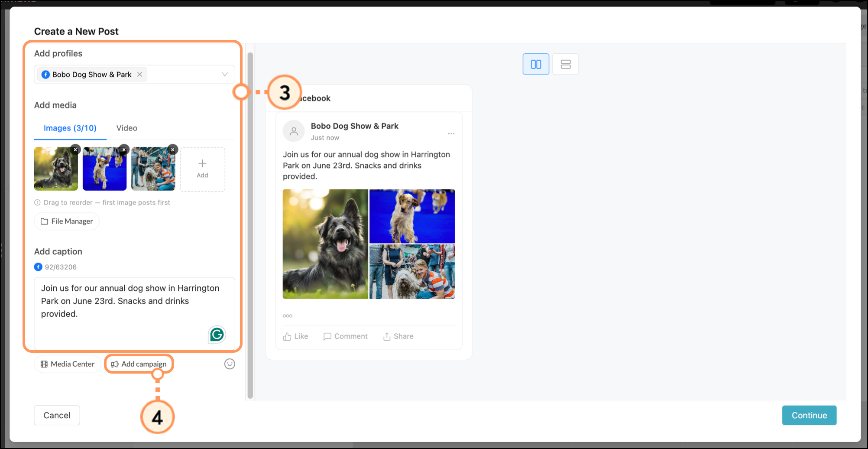Click Share in the Facebook preview
The width and height of the screenshot is (868, 449).
click(398, 336)
